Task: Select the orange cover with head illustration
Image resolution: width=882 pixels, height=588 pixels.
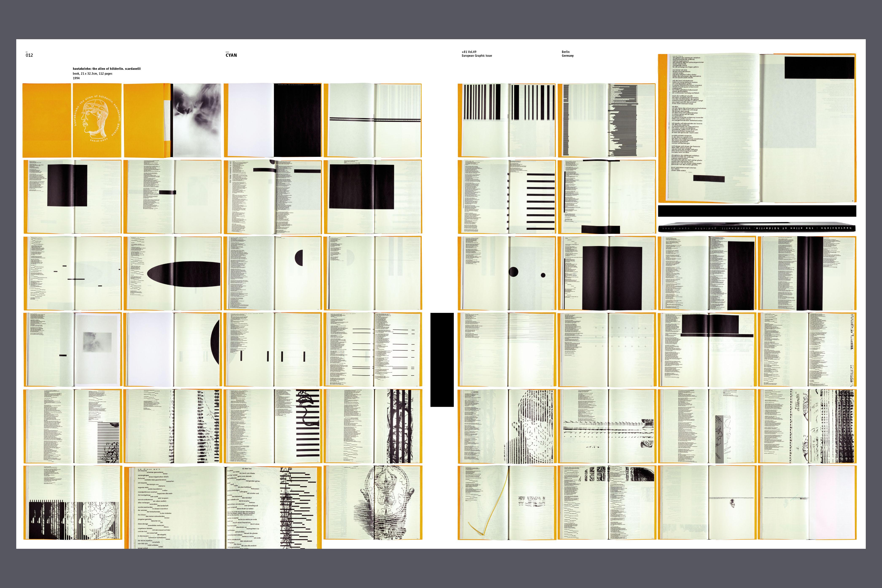Action: [x=97, y=120]
